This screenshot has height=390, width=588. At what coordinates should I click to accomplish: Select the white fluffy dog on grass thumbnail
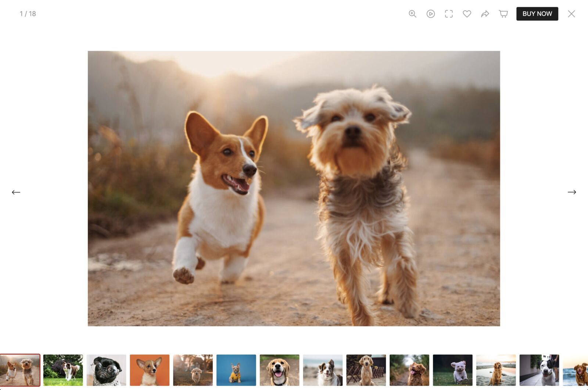click(x=453, y=370)
